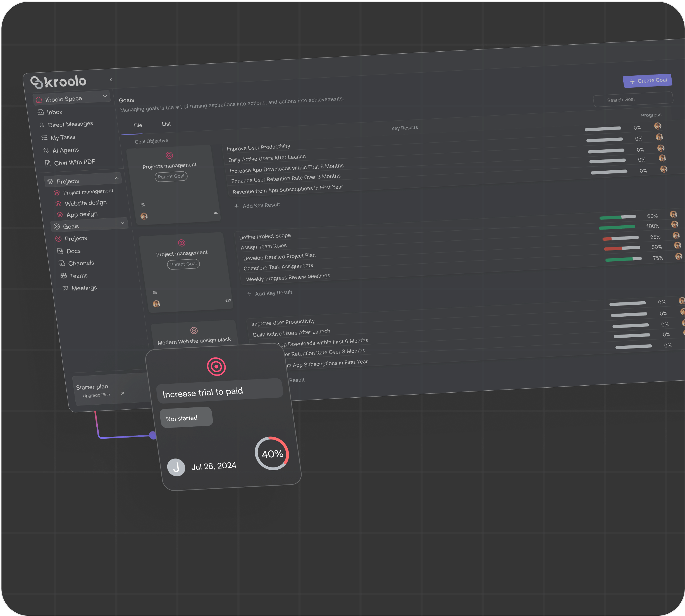
Task: Open the Channels chat icon
Action: coord(62,263)
